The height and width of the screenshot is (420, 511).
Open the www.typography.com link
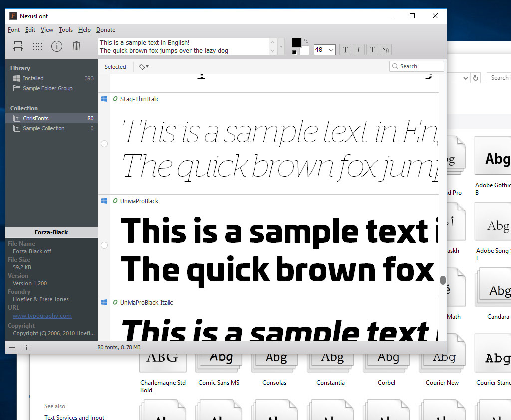[42, 316]
